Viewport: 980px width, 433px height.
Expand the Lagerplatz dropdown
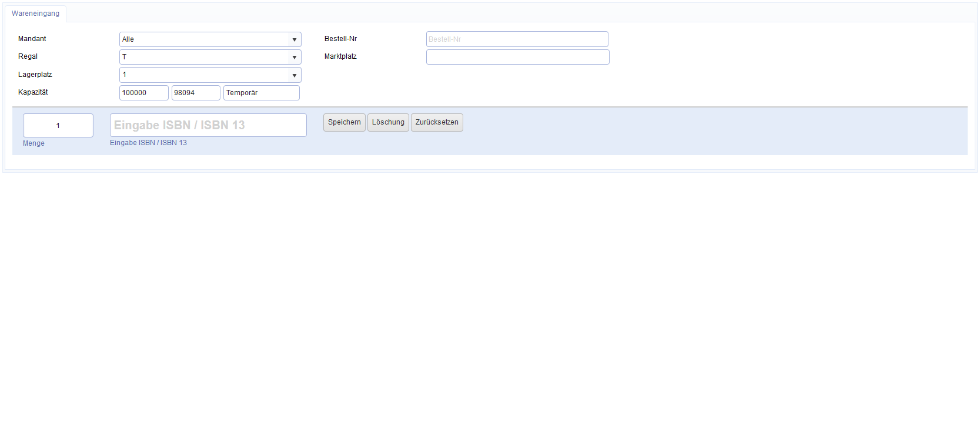pos(210,75)
